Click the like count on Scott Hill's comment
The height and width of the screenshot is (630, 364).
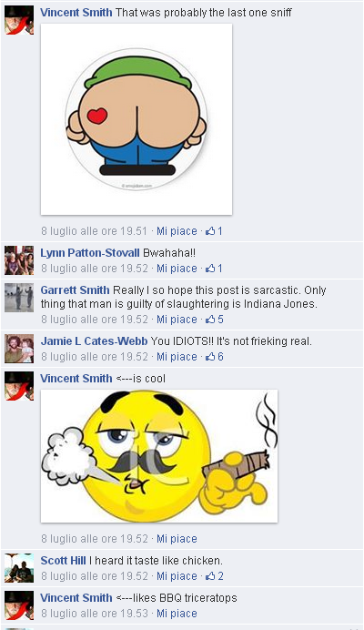[214, 576]
